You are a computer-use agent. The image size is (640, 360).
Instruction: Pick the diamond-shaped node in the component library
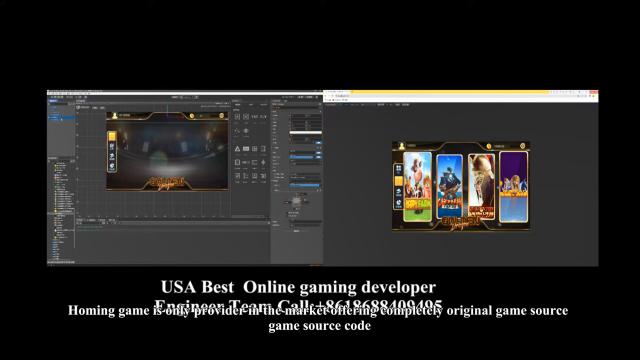coord(263,162)
